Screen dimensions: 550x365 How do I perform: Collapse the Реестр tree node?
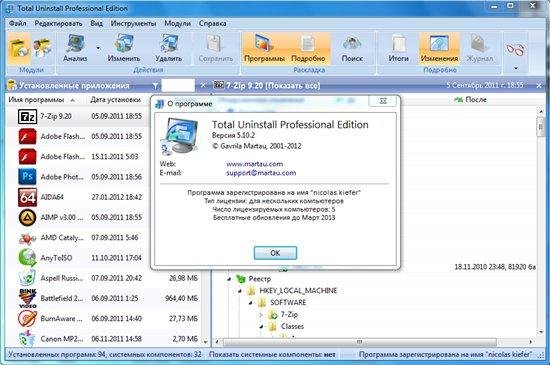(230, 279)
